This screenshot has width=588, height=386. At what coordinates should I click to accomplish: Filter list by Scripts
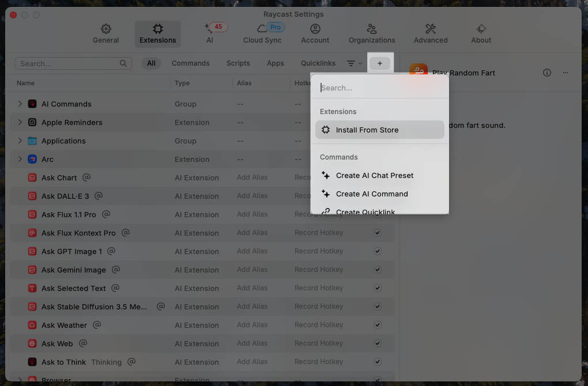[238, 63]
